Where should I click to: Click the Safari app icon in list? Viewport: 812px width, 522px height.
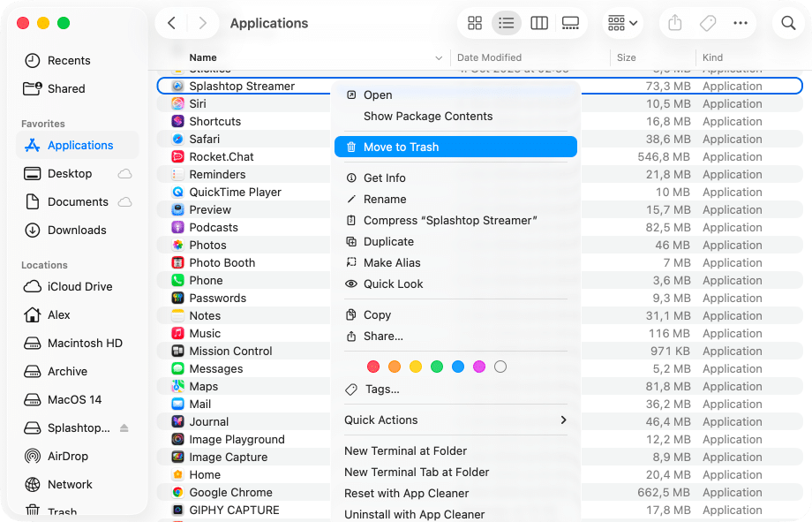point(177,140)
